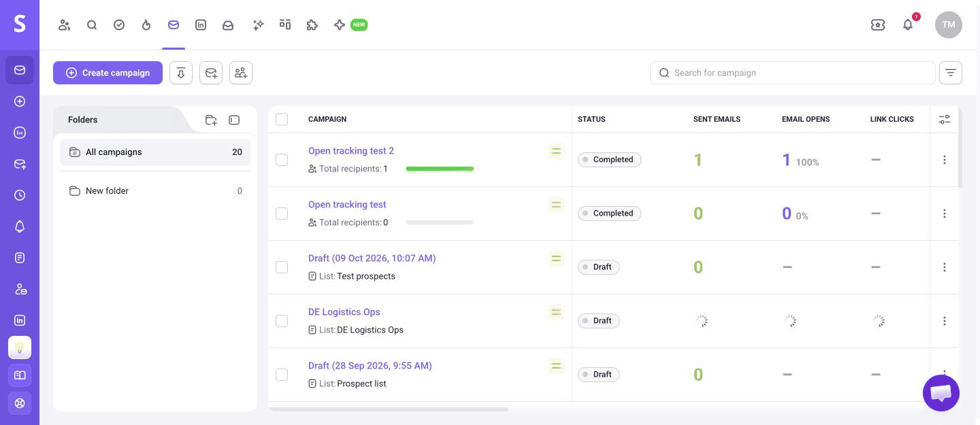The image size is (980, 425).
Task: Open the three-dot menu for Draft (09 Oct 2026, 10:07 AM)
Action: tap(945, 267)
